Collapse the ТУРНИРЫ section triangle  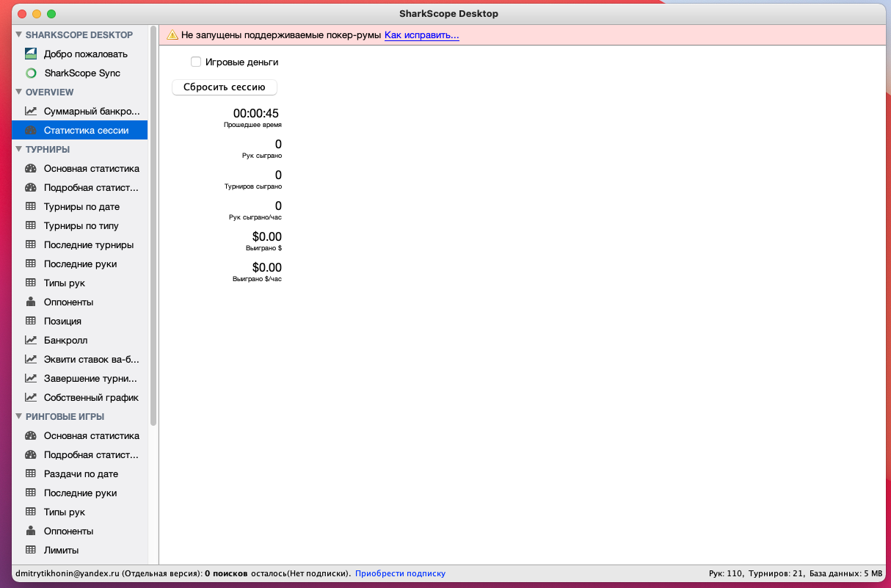(x=19, y=149)
